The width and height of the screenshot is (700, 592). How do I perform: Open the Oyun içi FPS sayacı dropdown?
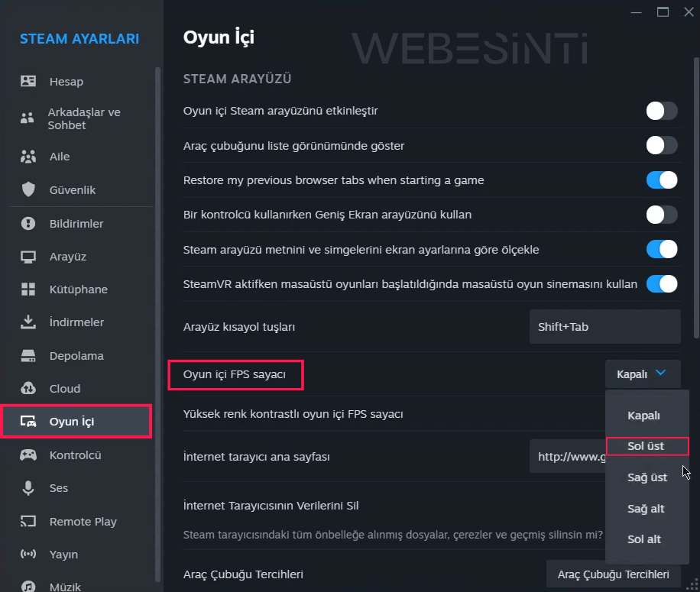(643, 374)
